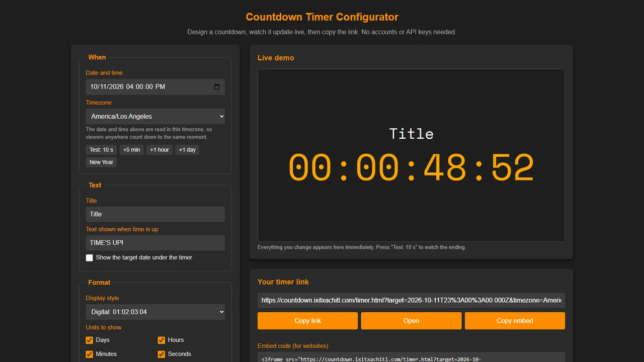Open the Display style dropdown
Screen dimensions: 644x362
(x=155, y=312)
